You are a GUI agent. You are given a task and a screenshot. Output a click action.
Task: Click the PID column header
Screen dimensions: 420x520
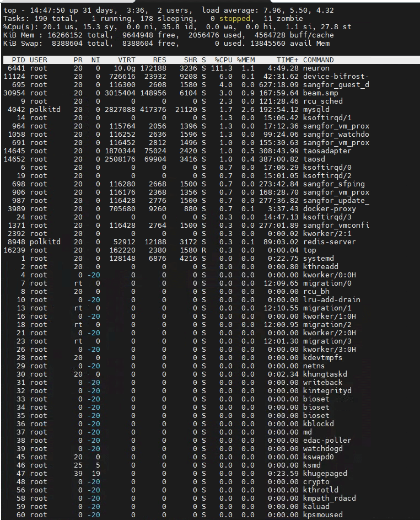(x=18, y=60)
